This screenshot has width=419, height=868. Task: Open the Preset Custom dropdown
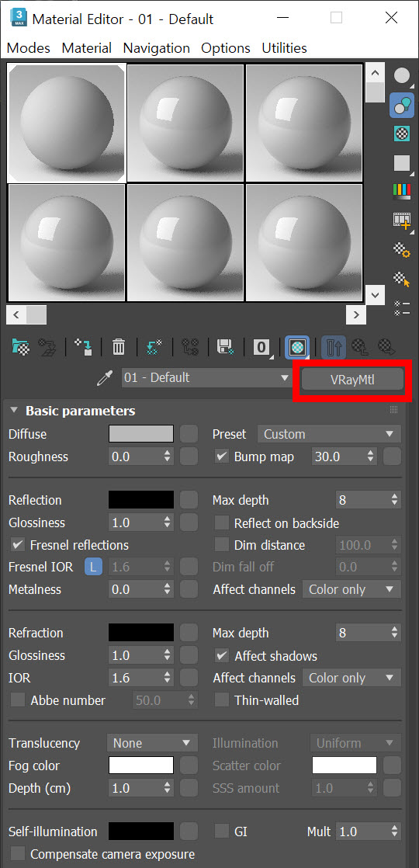[329, 434]
